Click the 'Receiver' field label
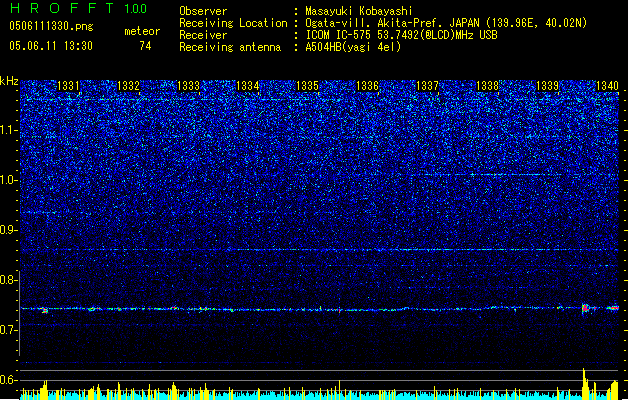Image resolution: width=629 pixels, height=400 pixels. 203,35
